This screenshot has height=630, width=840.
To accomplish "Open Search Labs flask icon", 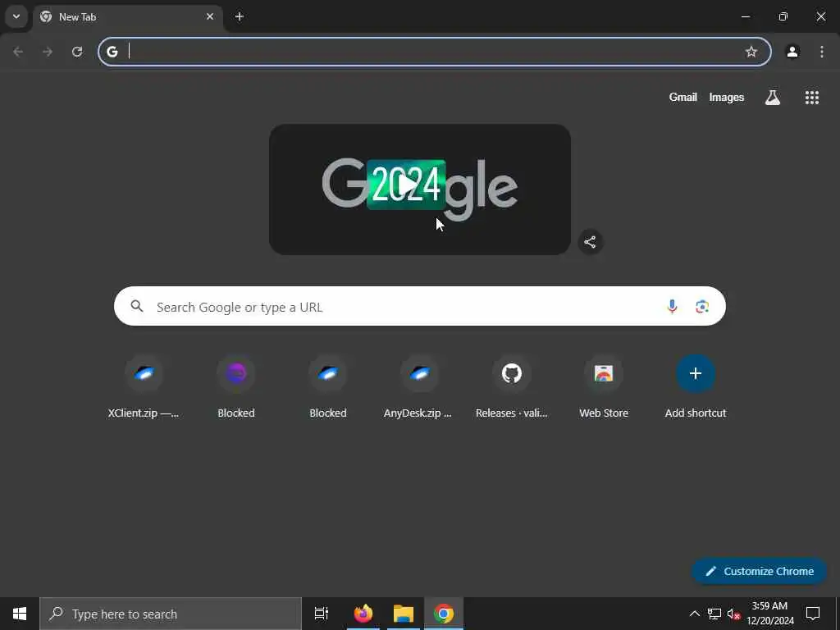I will [x=773, y=97].
